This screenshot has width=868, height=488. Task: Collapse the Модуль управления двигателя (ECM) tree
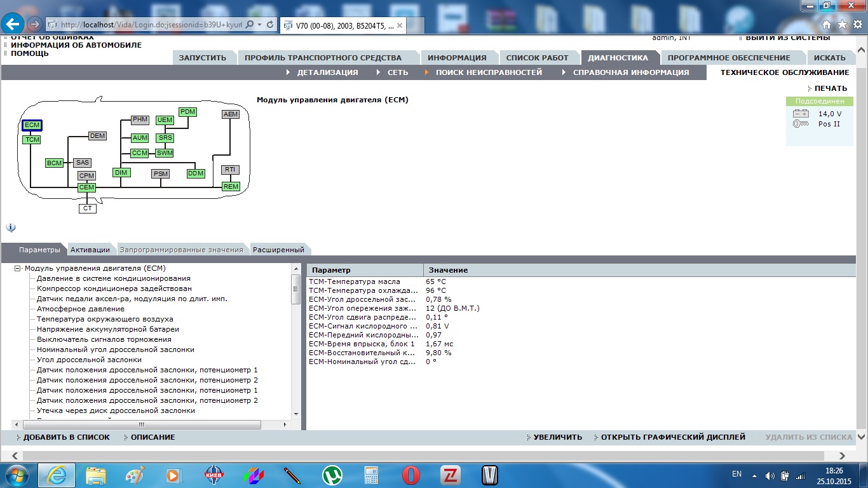point(18,269)
